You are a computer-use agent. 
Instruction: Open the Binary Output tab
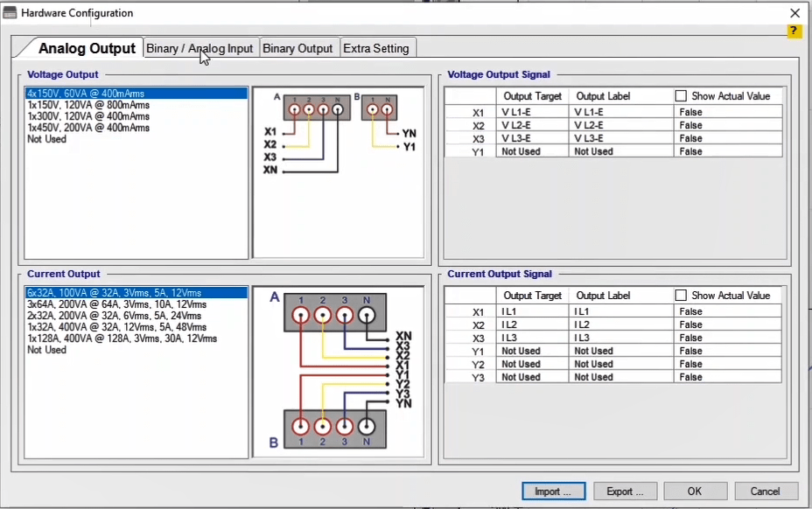point(297,48)
